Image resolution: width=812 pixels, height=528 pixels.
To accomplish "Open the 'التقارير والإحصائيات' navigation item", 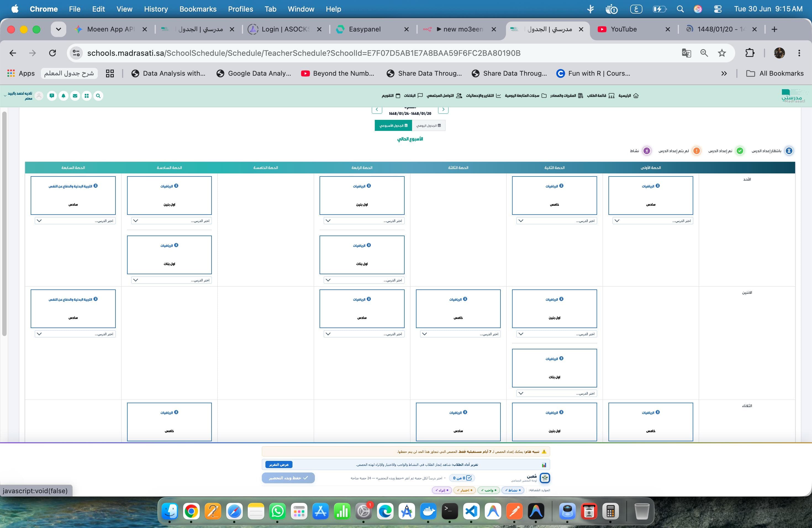I will pos(483,96).
